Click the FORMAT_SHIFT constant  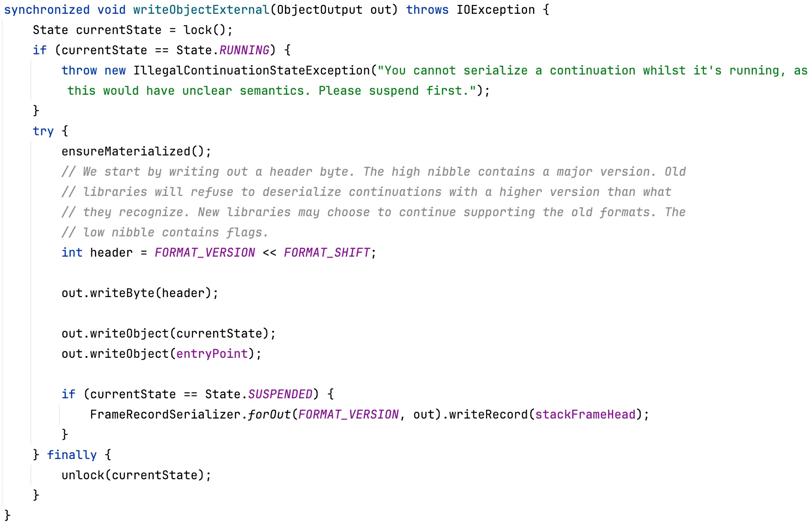click(327, 253)
